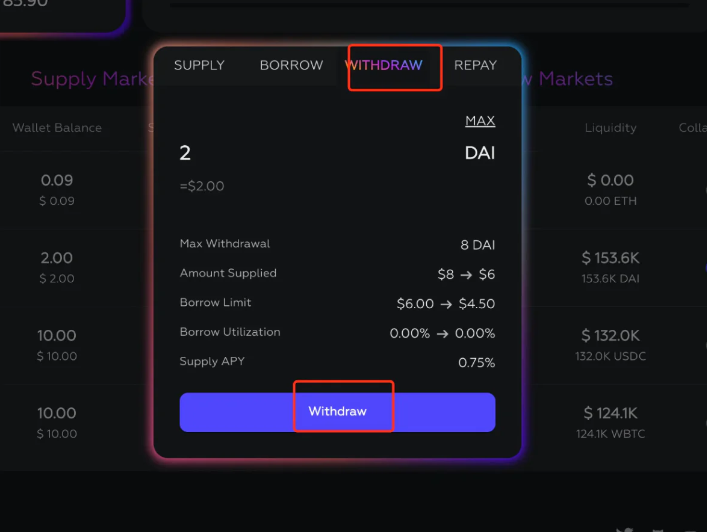Open the 124.1K WBTC market row

pyautogui.click(x=611, y=422)
